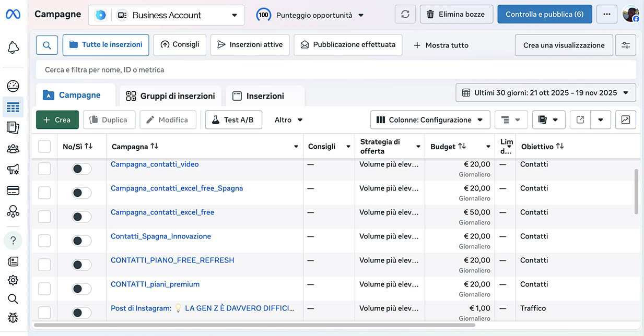This screenshot has width=644, height=336.
Task: Open the date range Ultimi 30 giorni selector
Action: (x=545, y=93)
